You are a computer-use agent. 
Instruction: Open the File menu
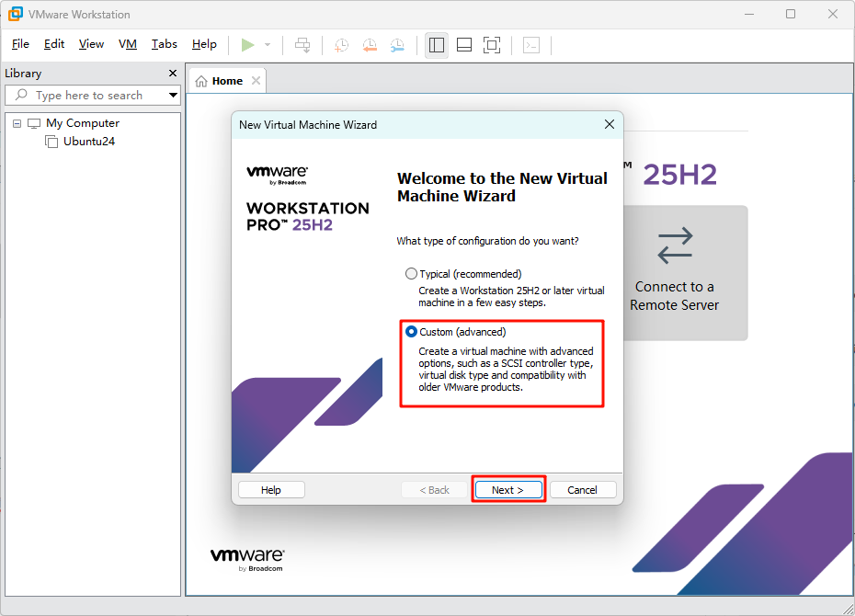[x=21, y=44]
